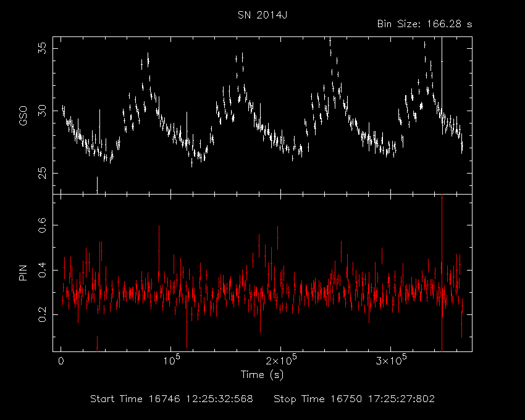Image resolution: width=525 pixels, height=420 pixels.
Task: Click the "0" tick label on time axis
Action: click(x=61, y=361)
